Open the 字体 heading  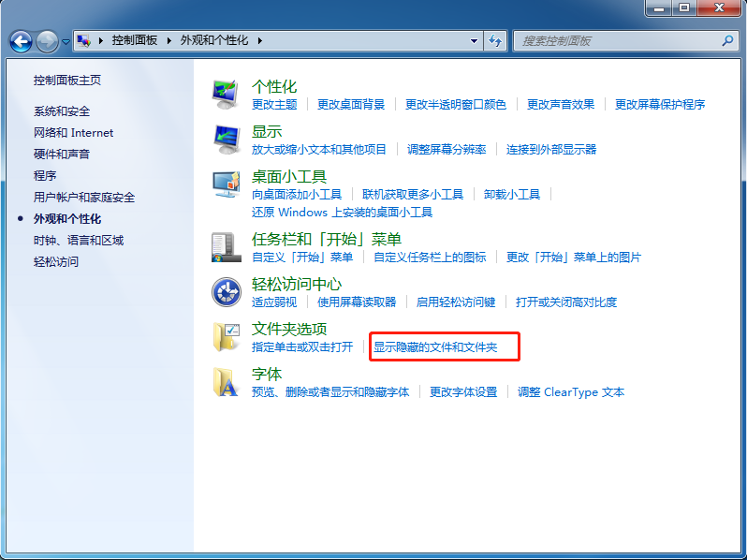267,374
